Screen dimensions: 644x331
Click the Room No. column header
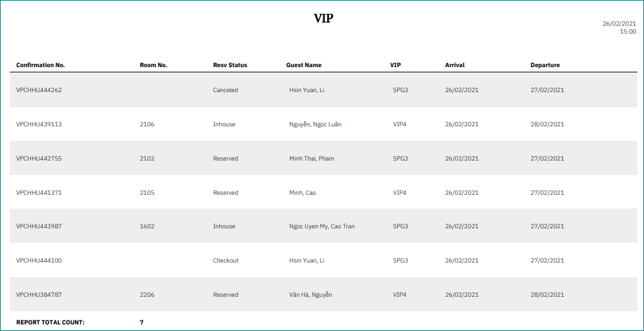[153, 65]
